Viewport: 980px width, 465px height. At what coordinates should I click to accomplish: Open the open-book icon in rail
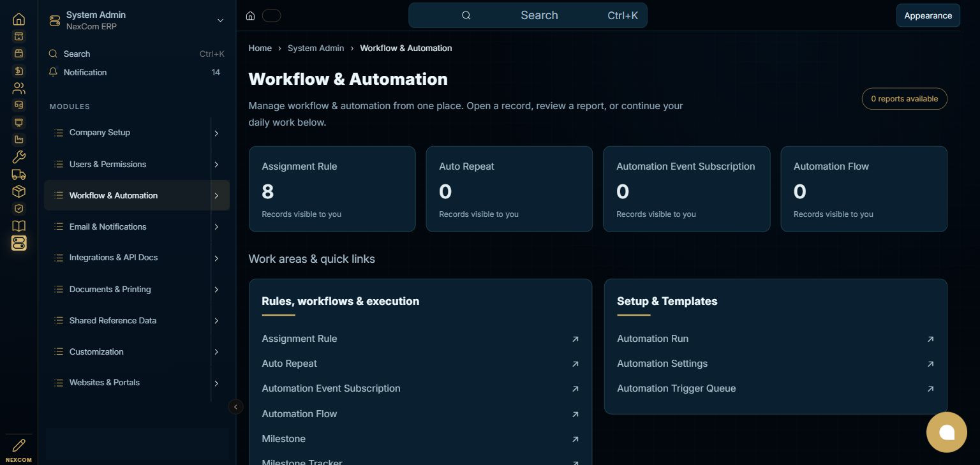coord(19,226)
